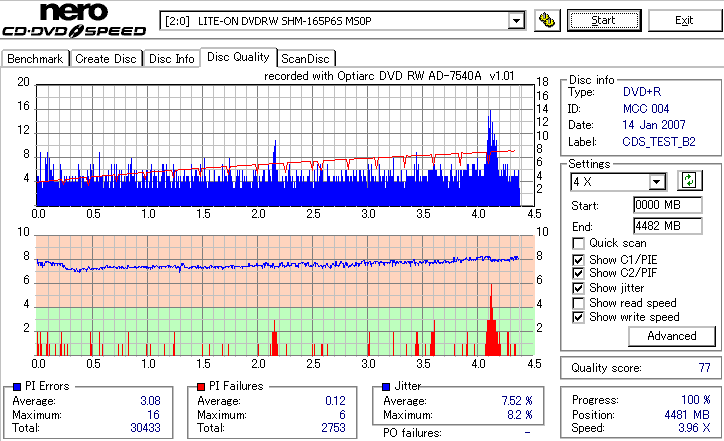Disable the Show write speed checkbox
Screen dimensions: 724x441
pyautogui.click(x=578, y=317)
